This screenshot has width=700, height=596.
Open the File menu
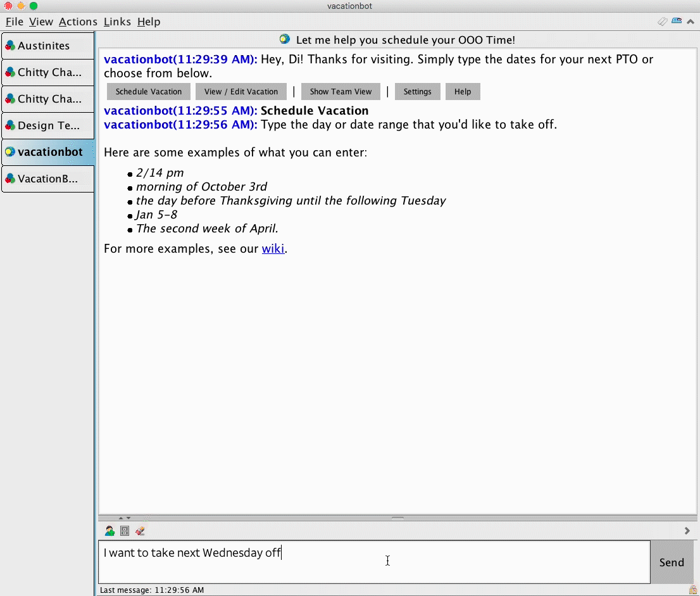click(15, 22)
